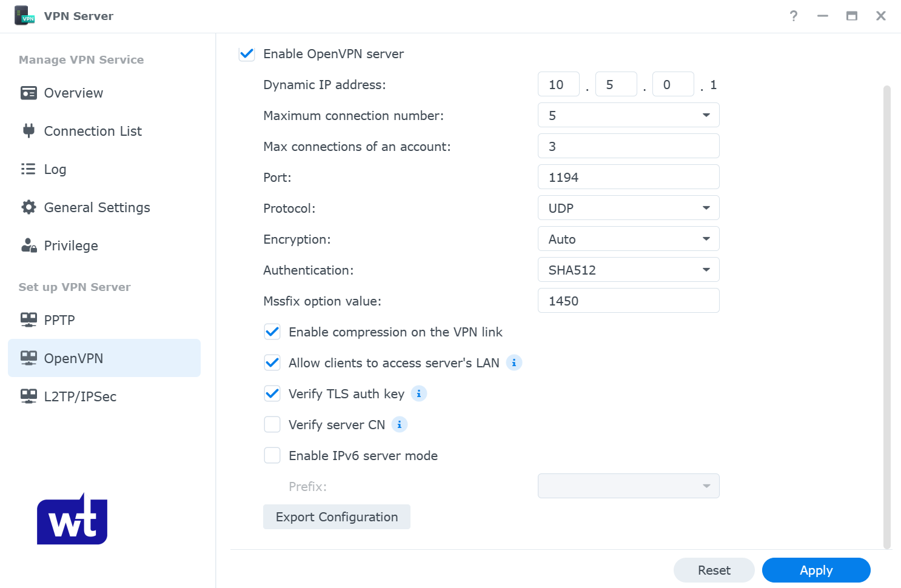
Task: Click Export Configuration button
Action: [x=337, y=517]
